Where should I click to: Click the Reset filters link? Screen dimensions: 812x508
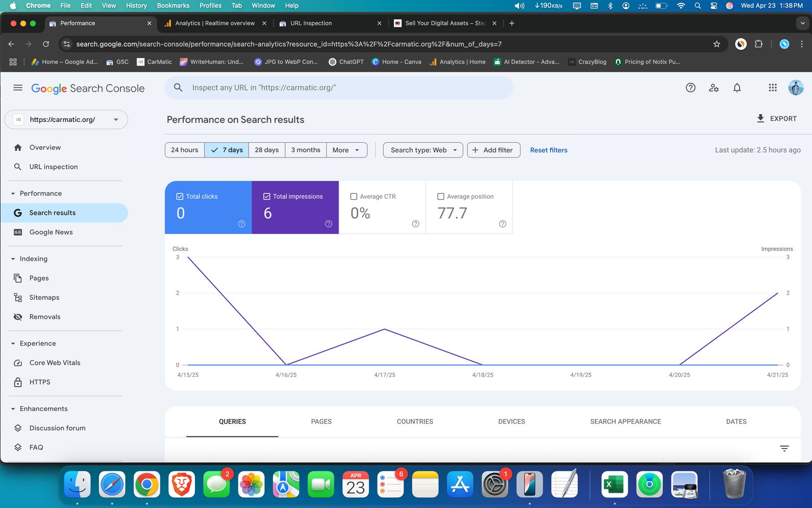click(549, 150)
